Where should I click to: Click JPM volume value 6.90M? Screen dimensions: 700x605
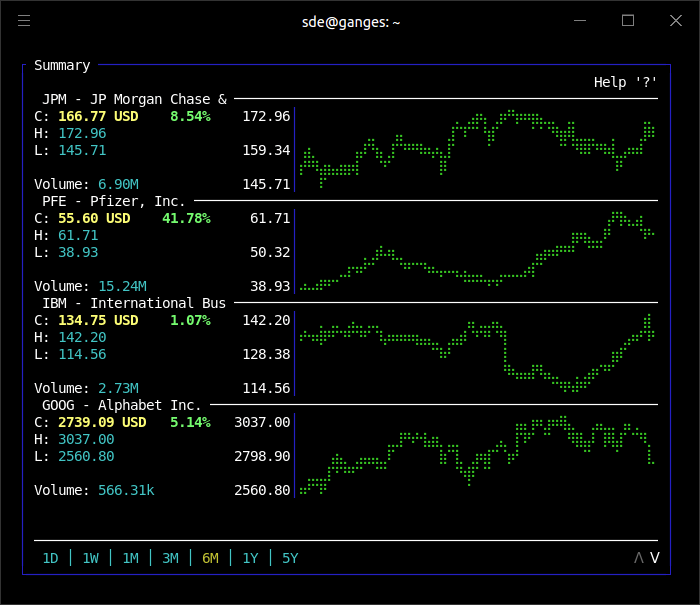pos(118,184)
